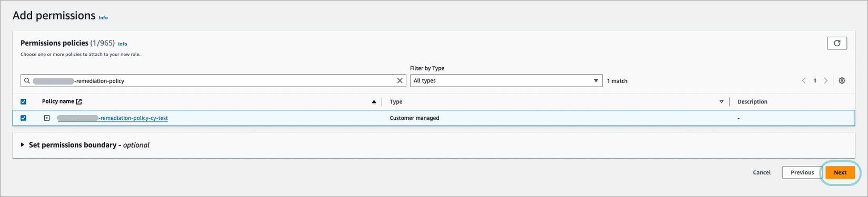Image resolution: width=868 pixels, height=197 pixels.
Task: Open the table preferences gear icon
Action: [x=842, y=81]
